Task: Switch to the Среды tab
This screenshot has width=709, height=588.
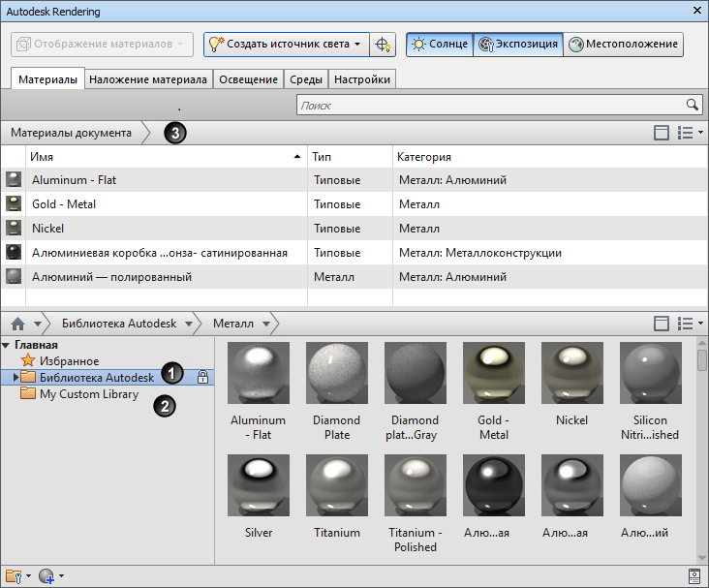Action: coord(306,79)
